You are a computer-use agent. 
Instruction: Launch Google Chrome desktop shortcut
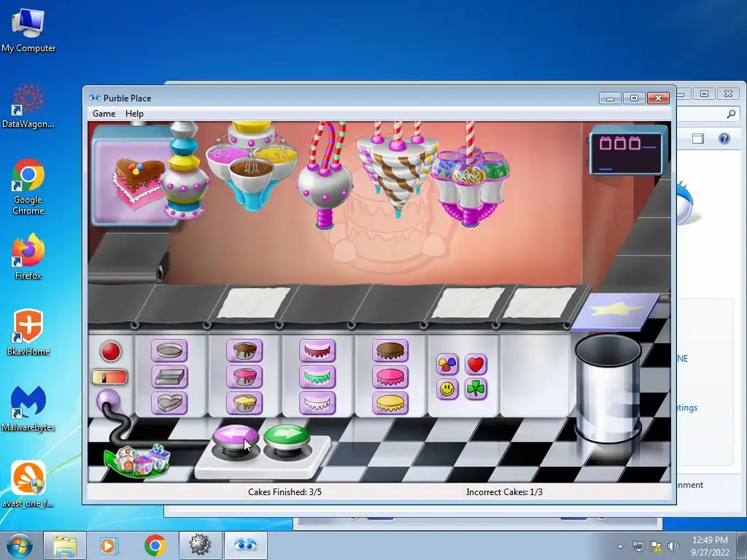tap(28, 187)
